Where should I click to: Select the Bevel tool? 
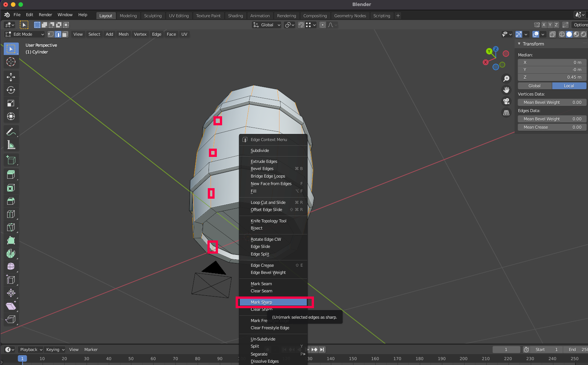pyautogui.click(x=11, y=201)
